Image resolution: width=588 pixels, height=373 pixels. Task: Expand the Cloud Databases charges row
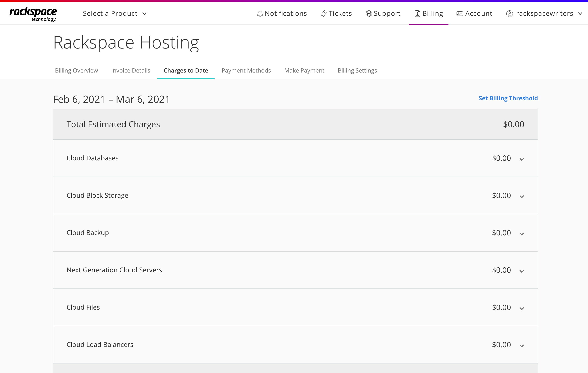pos(522,159)
